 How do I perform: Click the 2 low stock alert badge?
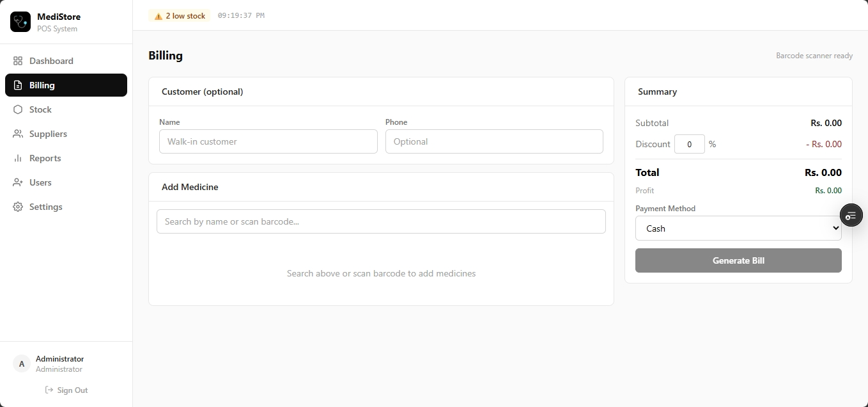[180, 16]
